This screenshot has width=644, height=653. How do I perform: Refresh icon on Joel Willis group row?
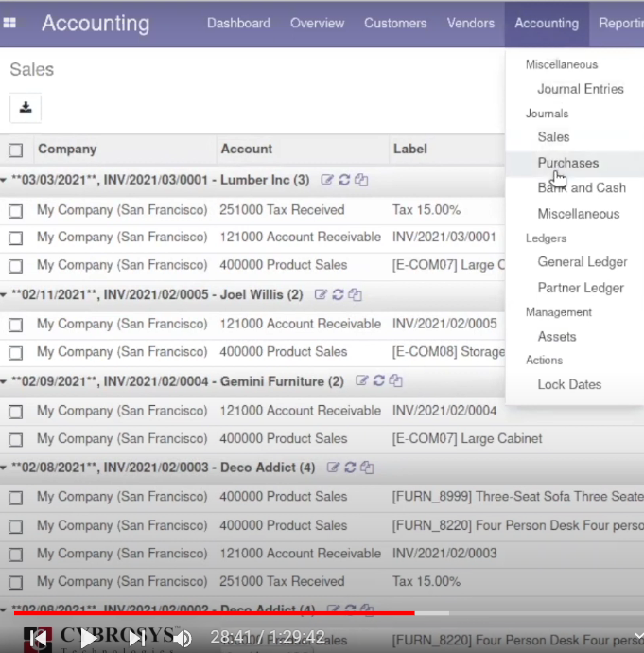click(x=338, y=295)
